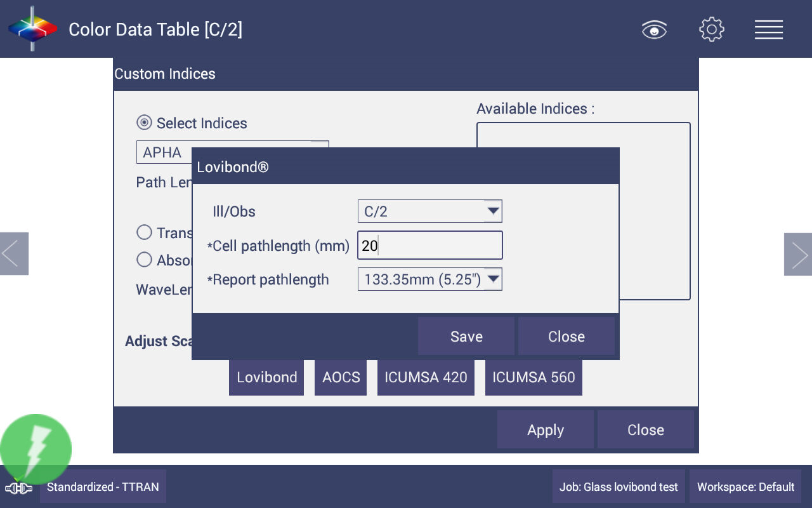The height and width of the screenshot is (508, 812).
Task: Click the AOCS scale button
Action: pos(341,377)
